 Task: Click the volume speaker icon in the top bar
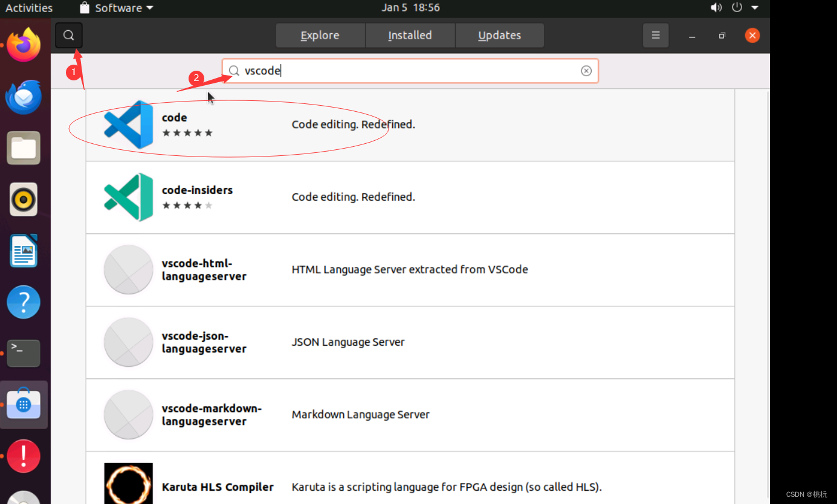(x=716, y=7)
